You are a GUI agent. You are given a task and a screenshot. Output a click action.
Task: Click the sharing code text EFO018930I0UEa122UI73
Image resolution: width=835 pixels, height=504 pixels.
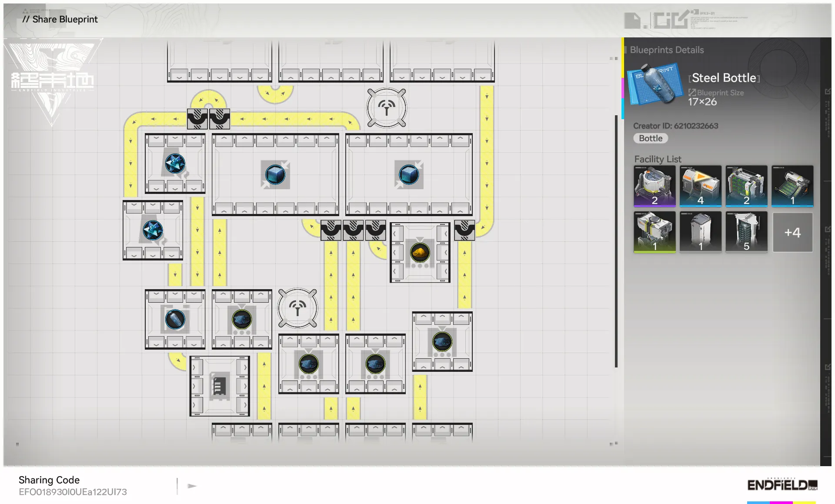[73, 492]
